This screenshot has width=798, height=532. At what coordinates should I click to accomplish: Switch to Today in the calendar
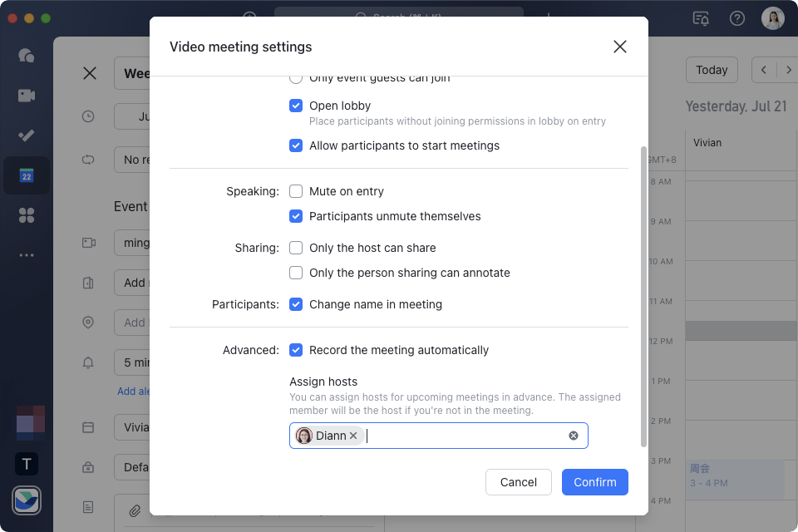(x=712, y=70)
